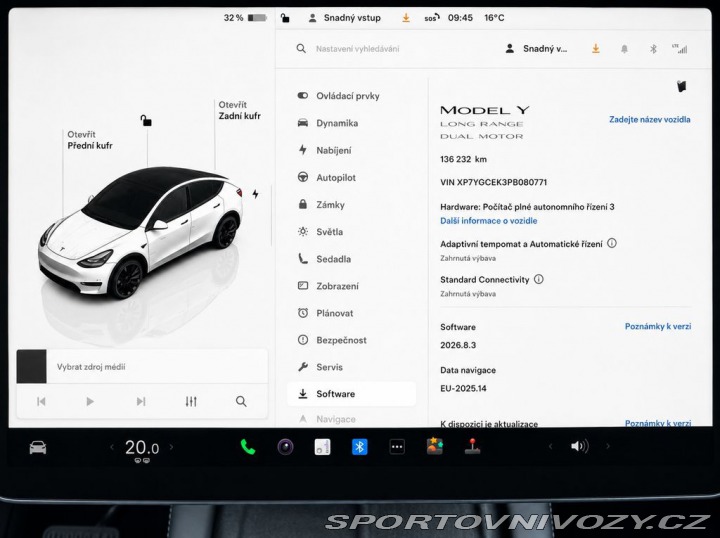
Task: Open Poznámky k verzi next to Software
Action: click(x=658, y=326)
